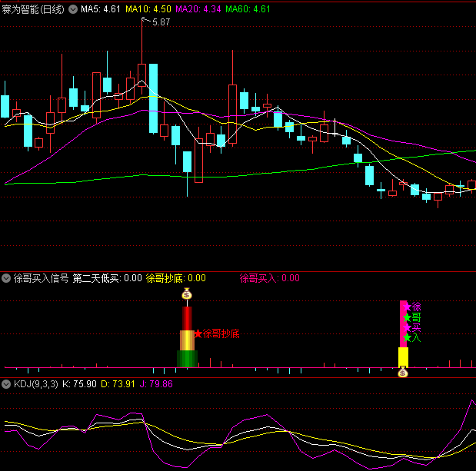Image resolution: width=476 pixels, height=471 pixels.
Task: Click the red 徐哥抄底 text annotation
Action: 221,333
